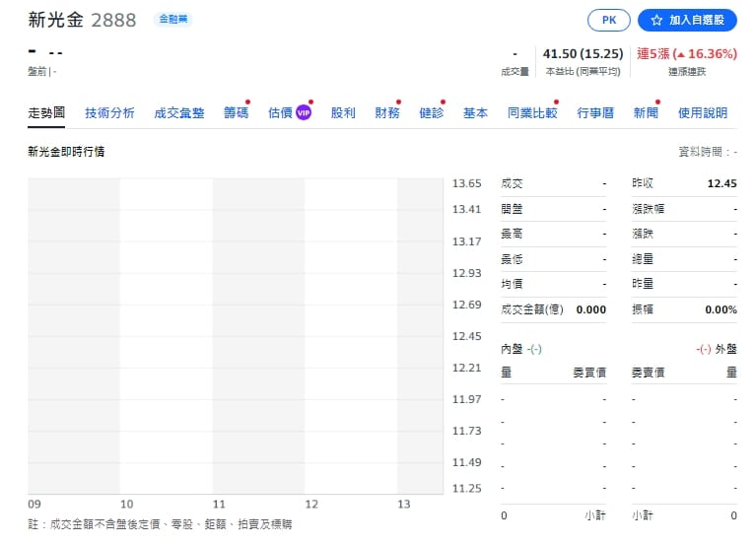Open the 籌碼 tab

[236, 112]
